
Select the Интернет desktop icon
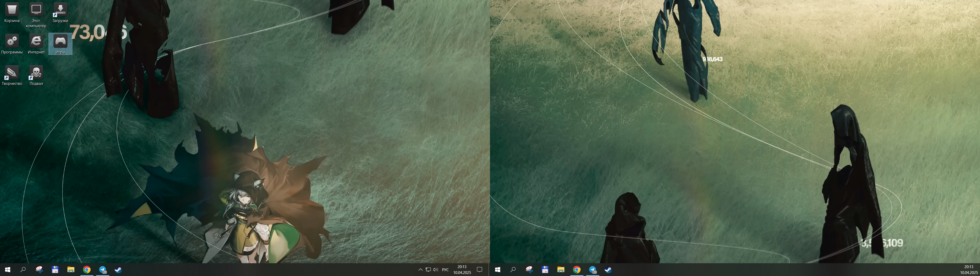[x=36, y=44]
